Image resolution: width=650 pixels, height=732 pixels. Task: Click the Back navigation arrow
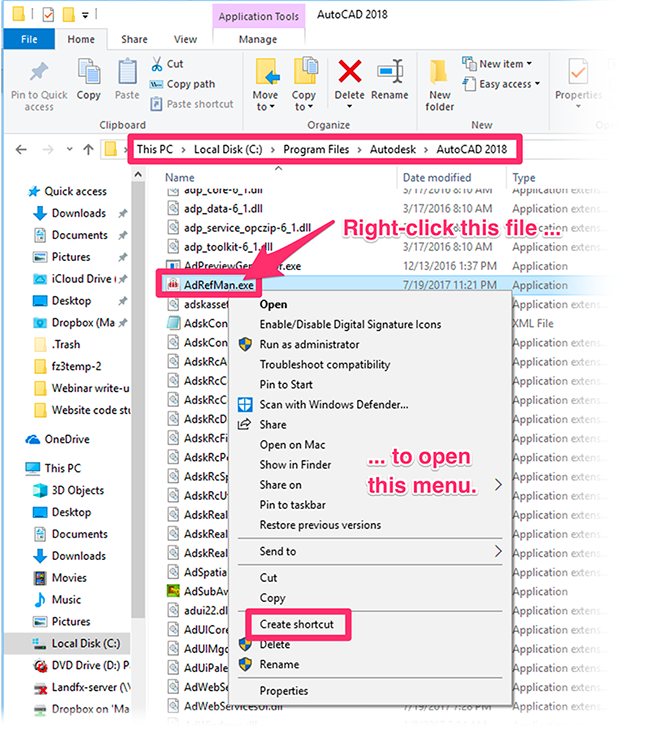click(21, 149)
